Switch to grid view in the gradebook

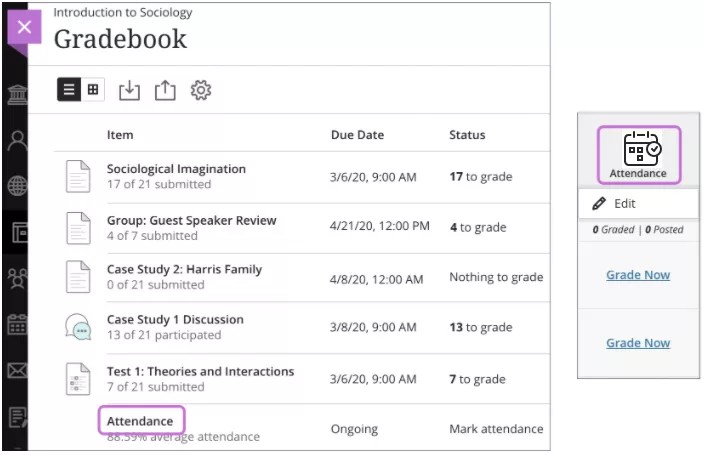click(x=93, y=90)
